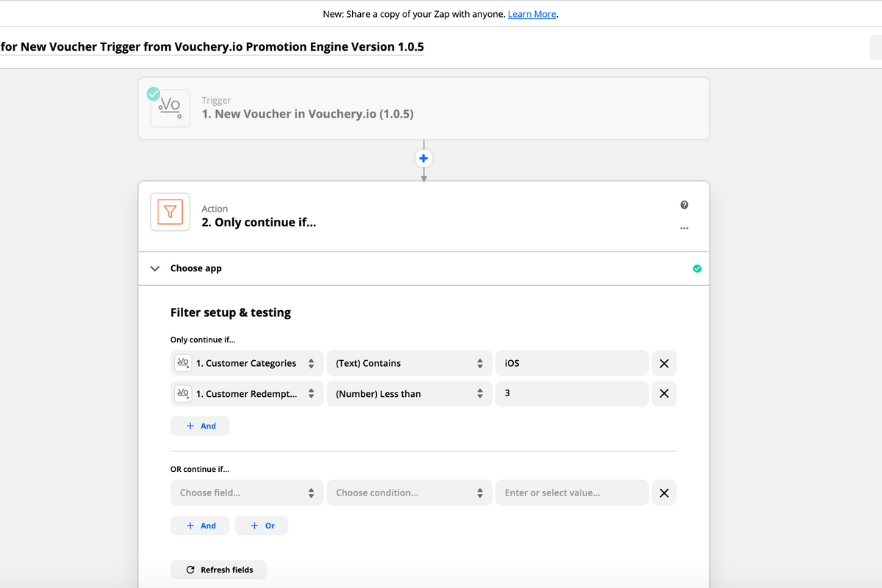Click the iOS value input field
The width and height of the screenshot is (882, 588).
pyautogui.click(x=572, y=363)
